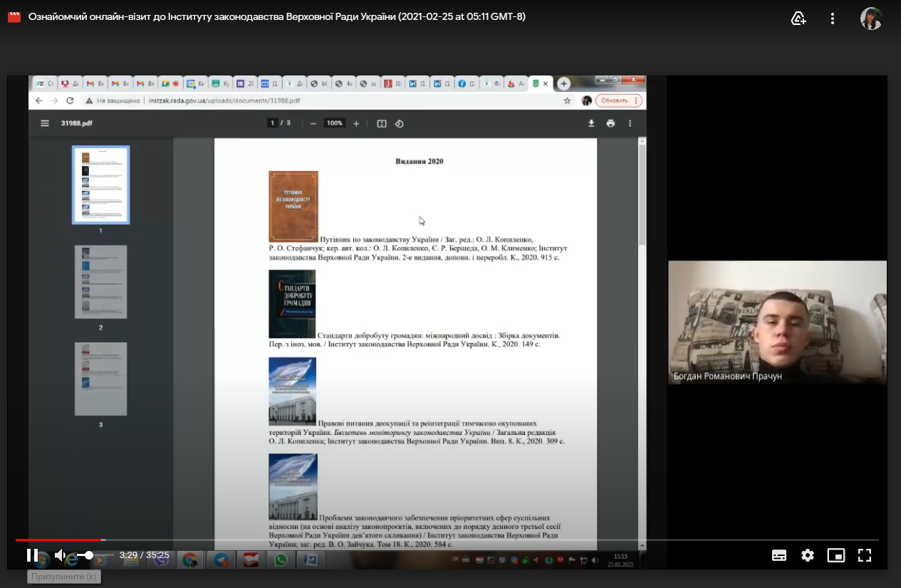Screen dimensions: 901x588
Task: Click the red video progress bar
Action: (x=61, y=540)
